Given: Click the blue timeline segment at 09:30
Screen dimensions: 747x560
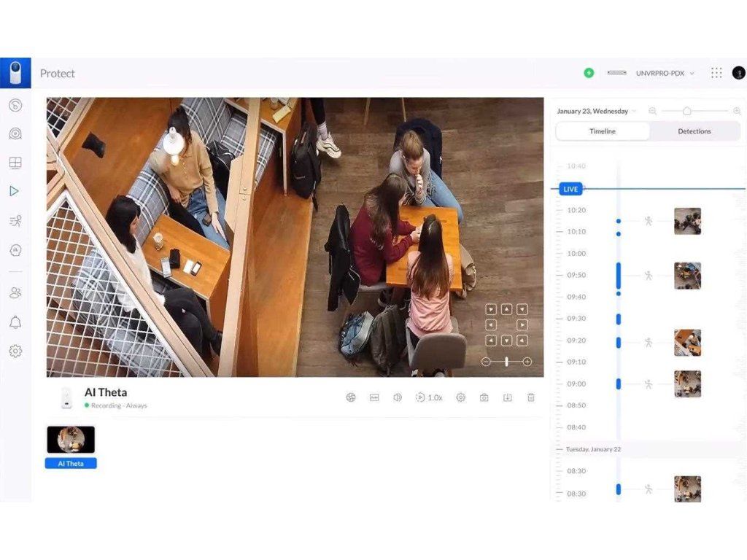Looking at the screenshot, I should pyautogui.click(x=619, y=319).
